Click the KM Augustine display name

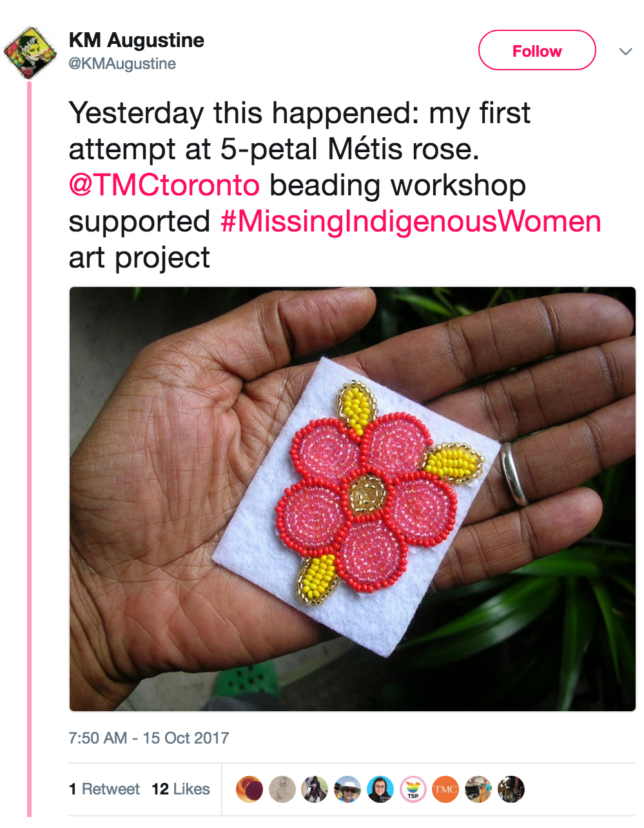tap(137, 40)
